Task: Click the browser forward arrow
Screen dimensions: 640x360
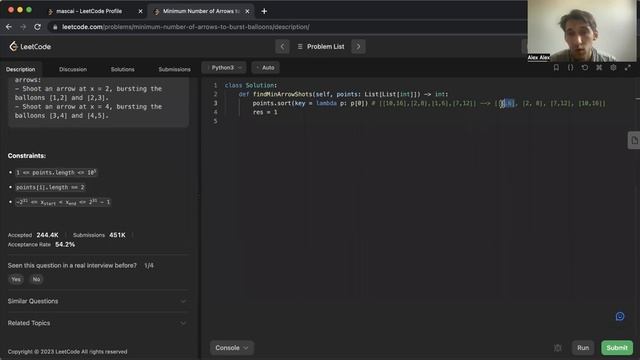Action: [23, 27]
